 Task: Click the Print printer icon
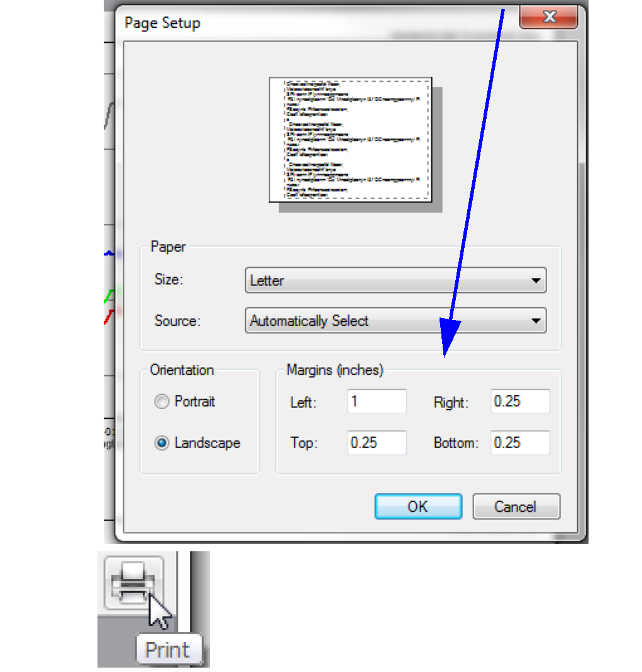point(133,583)
